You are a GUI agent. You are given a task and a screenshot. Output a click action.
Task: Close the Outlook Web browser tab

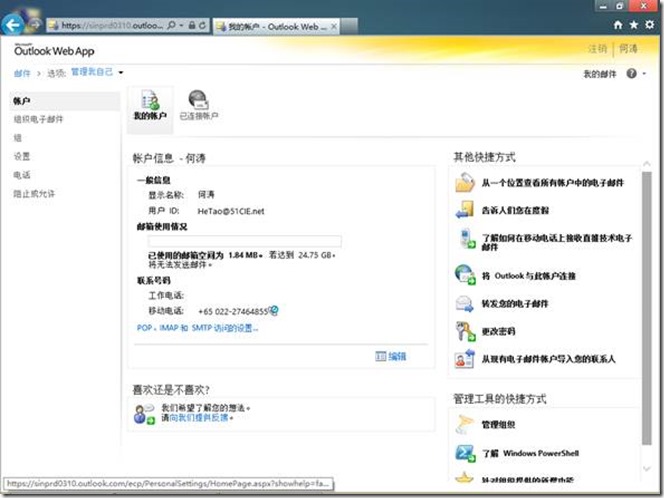coord(334,27)
